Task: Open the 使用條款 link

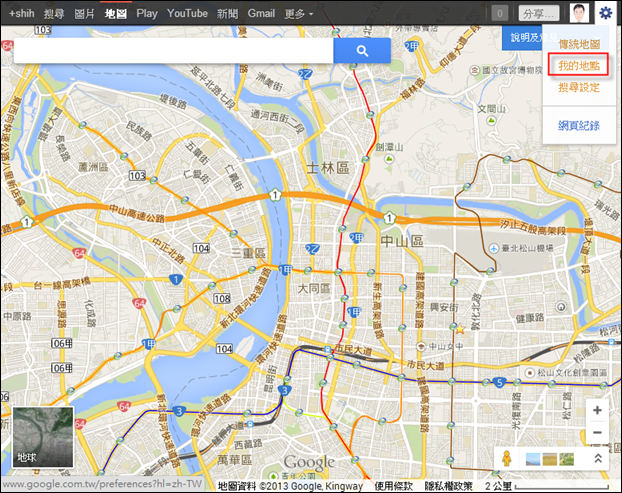Action: 394,486
